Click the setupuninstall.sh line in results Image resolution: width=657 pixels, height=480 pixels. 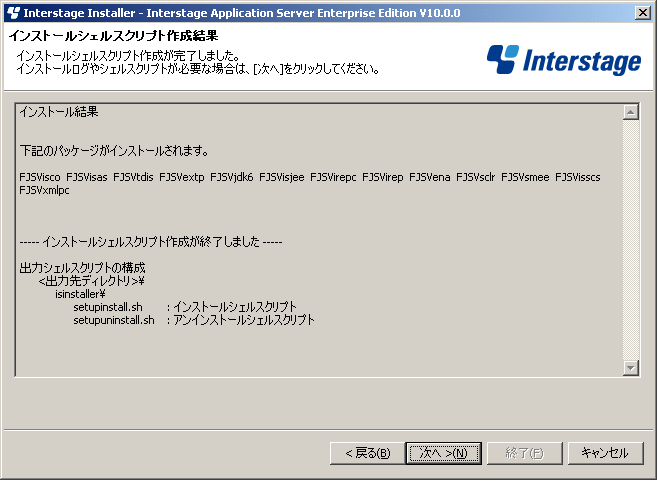point(194,320)
